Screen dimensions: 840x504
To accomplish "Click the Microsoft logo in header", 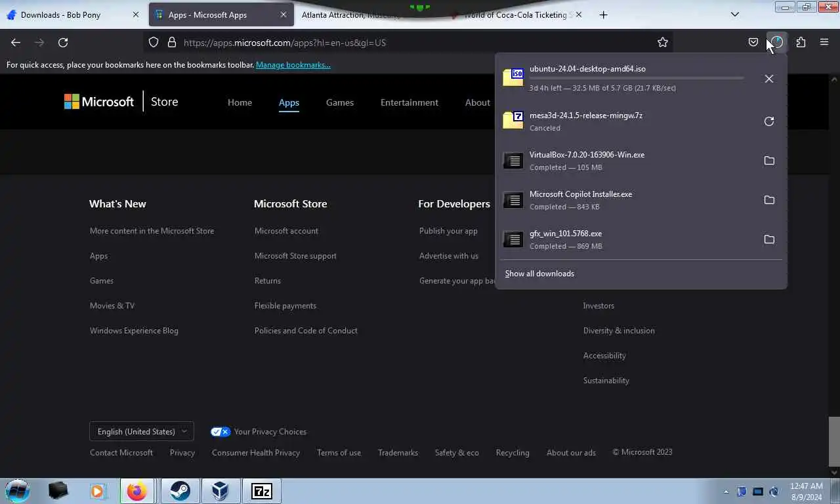I will 99,102.
